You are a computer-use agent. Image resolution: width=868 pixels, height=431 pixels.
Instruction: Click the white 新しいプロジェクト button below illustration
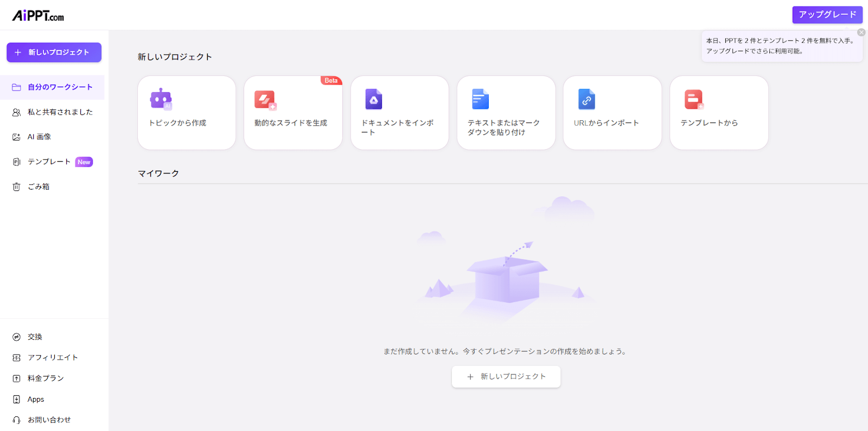[506, 377]
